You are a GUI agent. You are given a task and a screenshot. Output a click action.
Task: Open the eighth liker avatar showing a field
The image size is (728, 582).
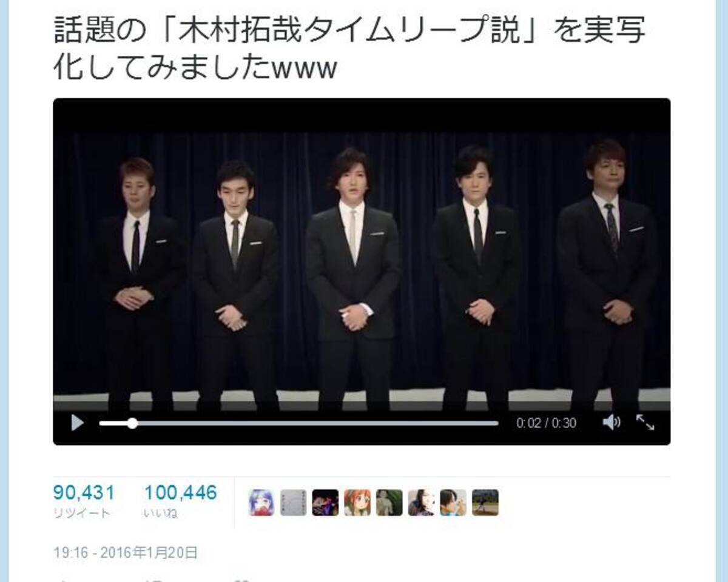click(x=485, y=503)
